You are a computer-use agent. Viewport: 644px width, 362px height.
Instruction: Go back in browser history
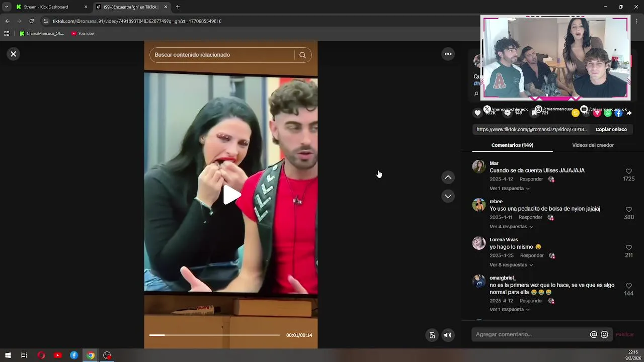click(x=7, y=21)
